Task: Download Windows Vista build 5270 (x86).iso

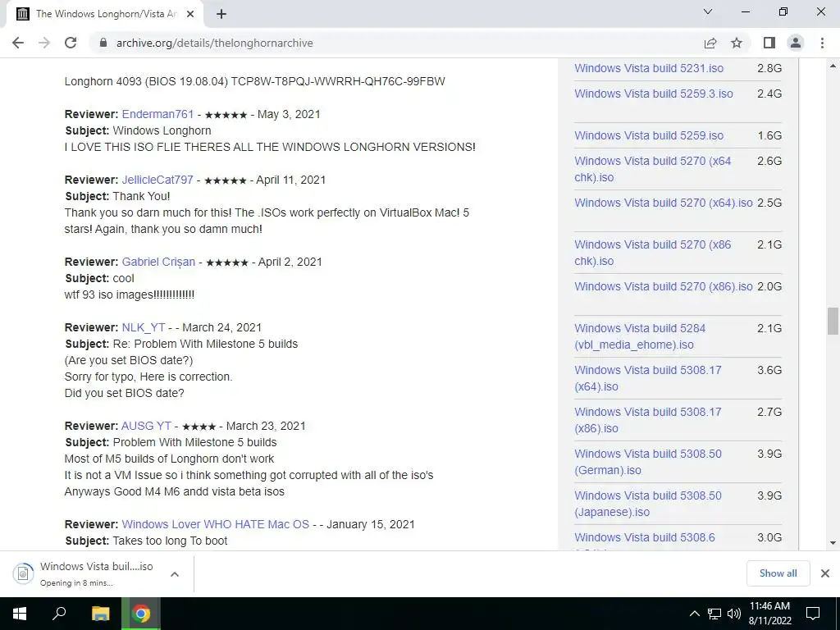Action: [663, 286]
